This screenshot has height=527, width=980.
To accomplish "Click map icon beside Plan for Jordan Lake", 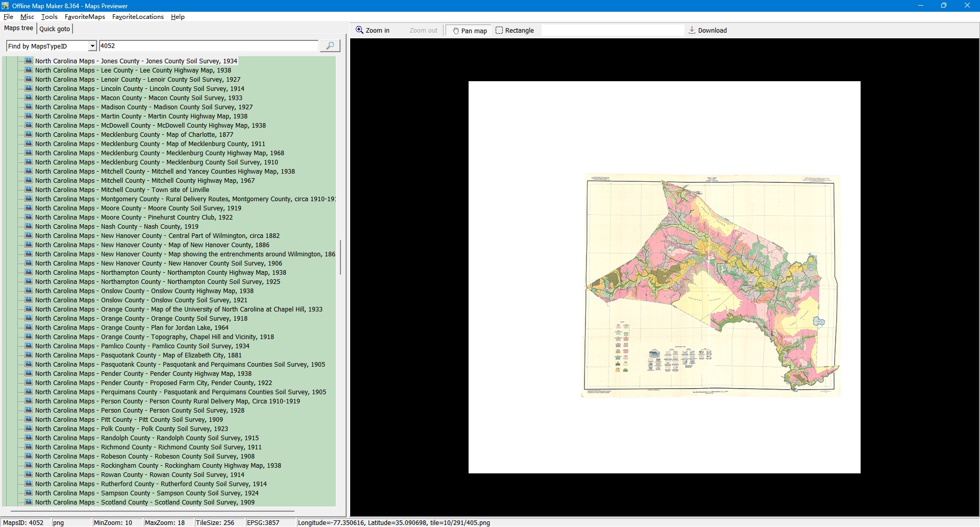I will pos(29,328).
